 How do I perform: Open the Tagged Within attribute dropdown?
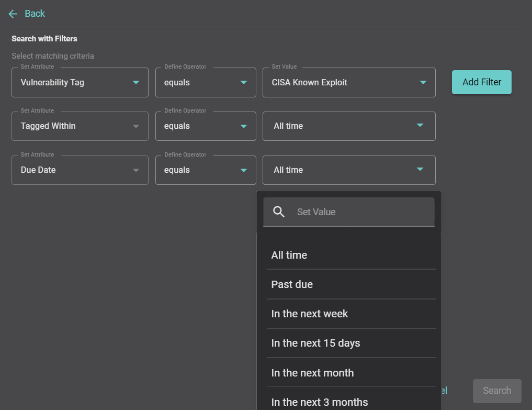click(80, 126)
